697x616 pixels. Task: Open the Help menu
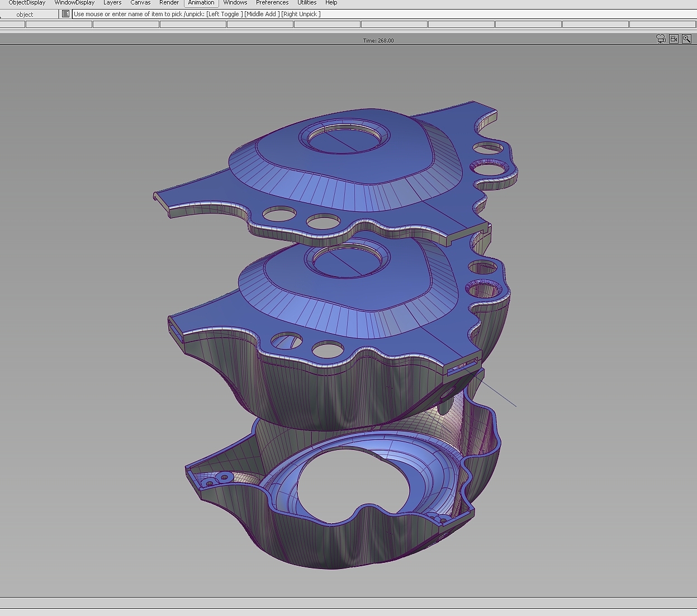[x=331, y=3]
